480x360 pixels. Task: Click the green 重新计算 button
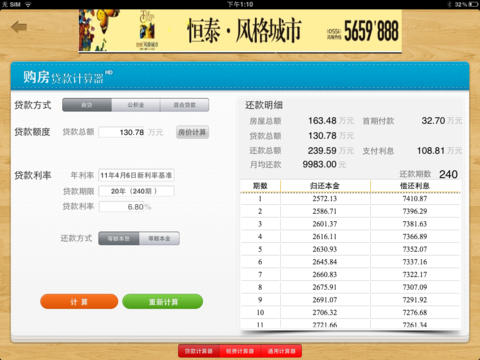[x=163, y=302]
